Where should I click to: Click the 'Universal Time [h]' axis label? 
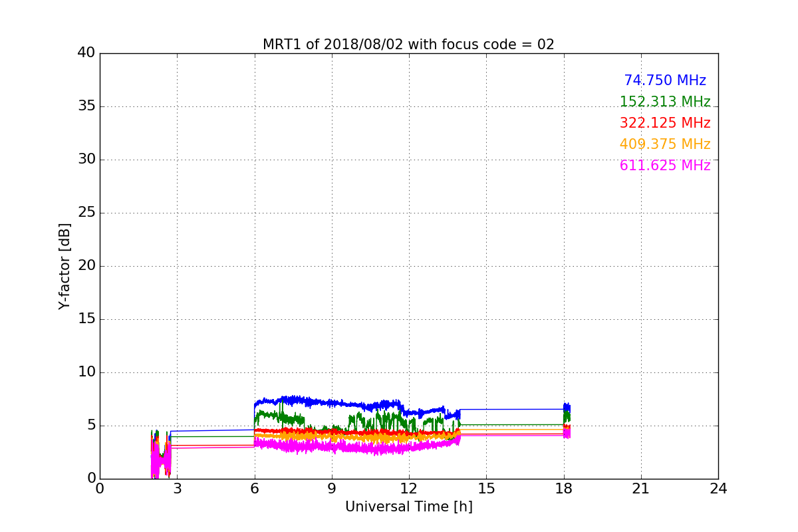tap(409, 507)
